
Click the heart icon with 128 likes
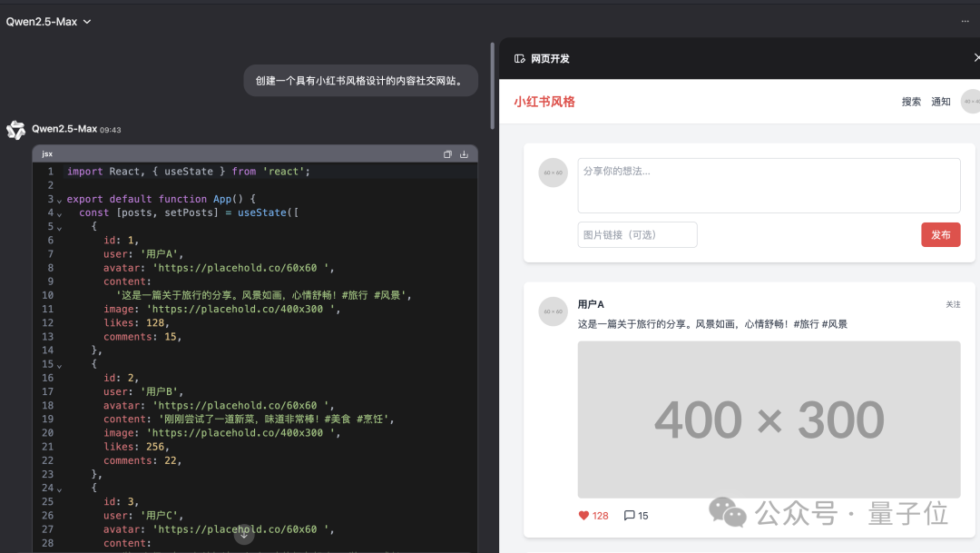coord(584,516)
